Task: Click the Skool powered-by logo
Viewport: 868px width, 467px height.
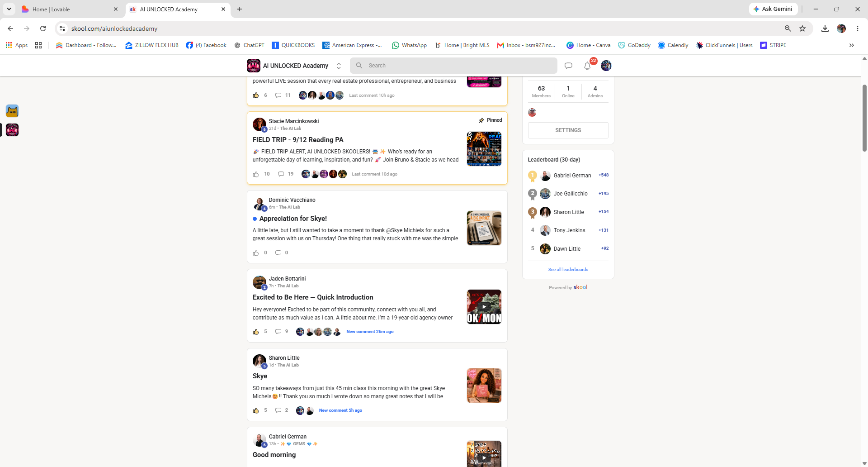Action: click(580, 287)
